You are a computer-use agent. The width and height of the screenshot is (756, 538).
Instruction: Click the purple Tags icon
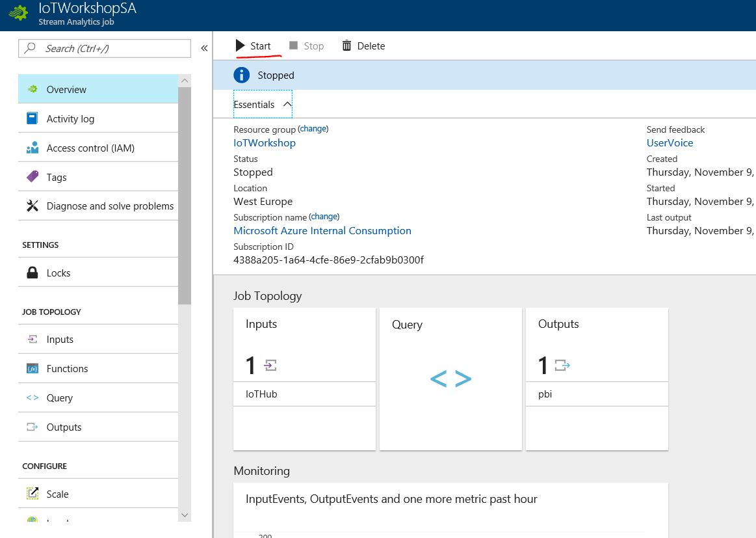[33, 176]
